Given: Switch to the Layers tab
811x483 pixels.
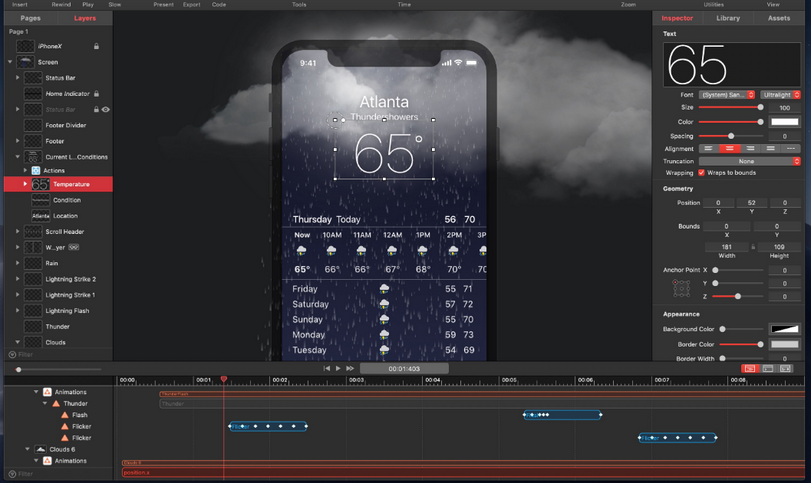Looking at the screenshot, I should coord(85,18).
